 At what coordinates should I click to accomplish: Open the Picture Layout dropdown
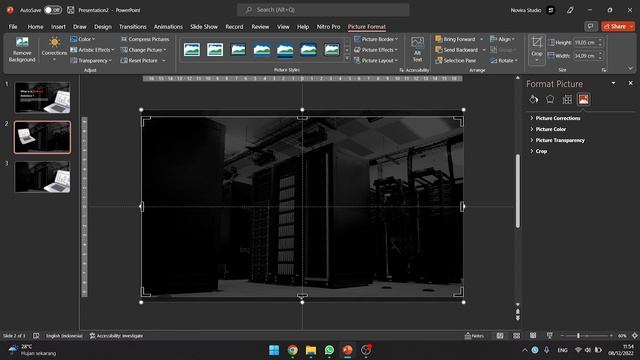(x=376, y=60)
